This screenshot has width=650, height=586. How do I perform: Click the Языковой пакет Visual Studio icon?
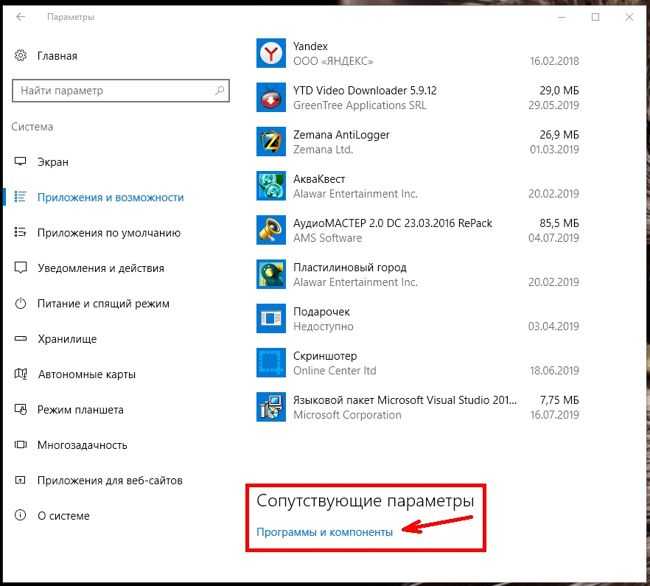tap(271, 407)
